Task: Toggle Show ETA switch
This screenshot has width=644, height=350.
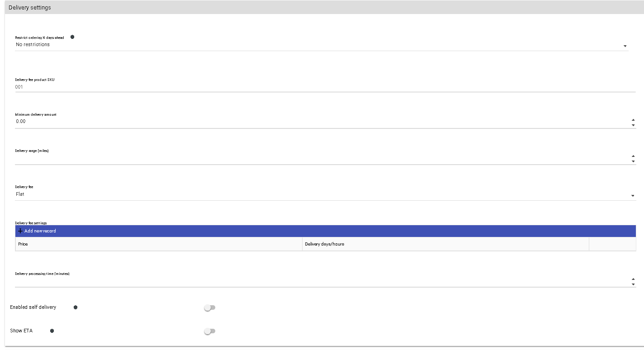Action: (x=210, y=331)
